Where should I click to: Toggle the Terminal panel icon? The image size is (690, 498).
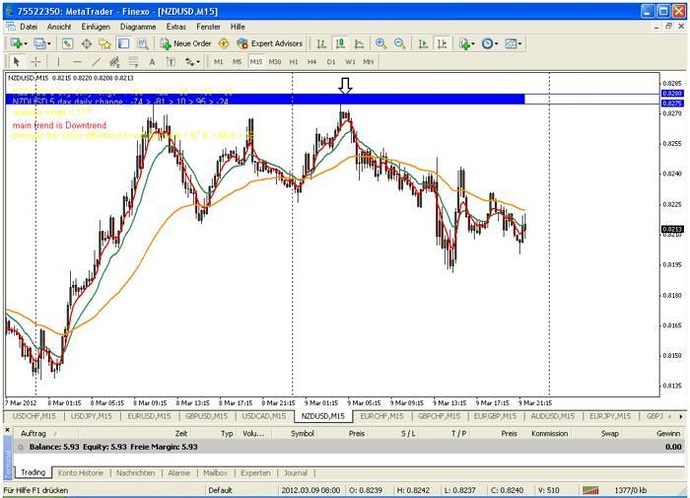pyautogui.click(x=124, y=44)
